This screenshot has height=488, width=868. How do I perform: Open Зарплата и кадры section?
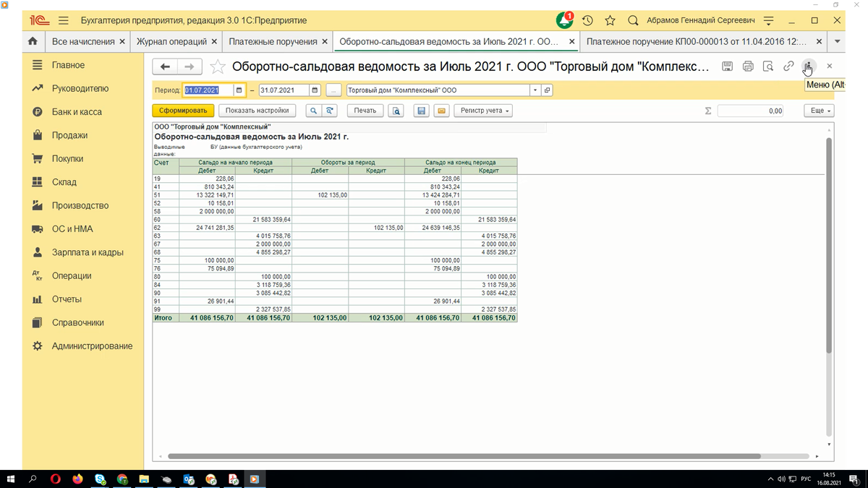pos(88,252)
